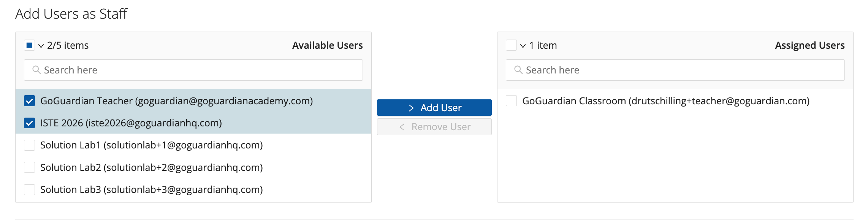The width and height of the screenshot is (868, 220).
Task: Click the 1 item count label
Action: point(543,45)
